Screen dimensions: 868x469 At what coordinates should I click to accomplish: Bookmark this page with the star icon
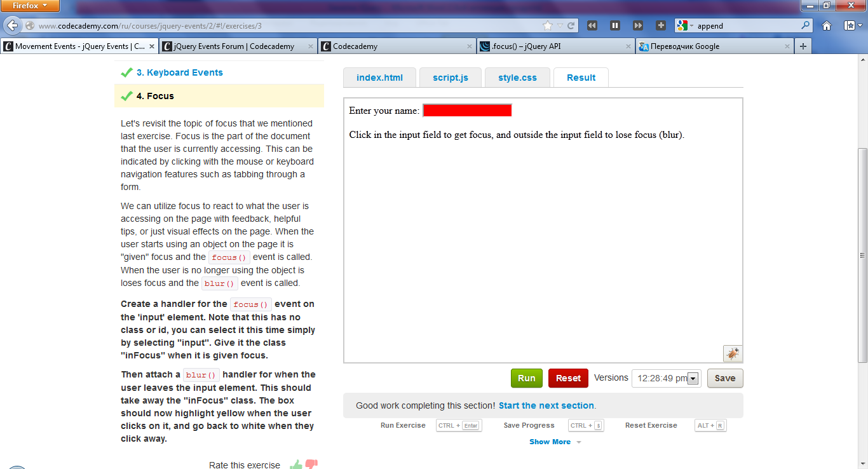pyautogui.click(x=548, y=26)
